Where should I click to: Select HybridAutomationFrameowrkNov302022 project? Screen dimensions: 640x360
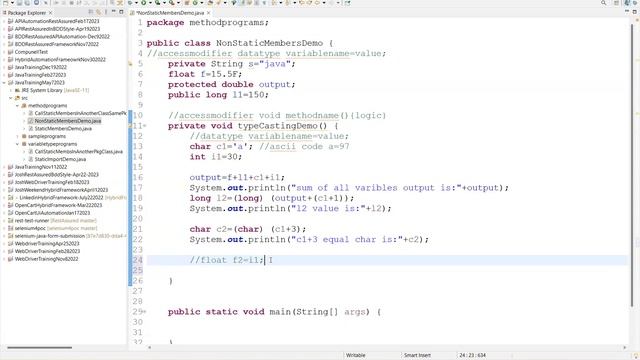tap(60, 60)
